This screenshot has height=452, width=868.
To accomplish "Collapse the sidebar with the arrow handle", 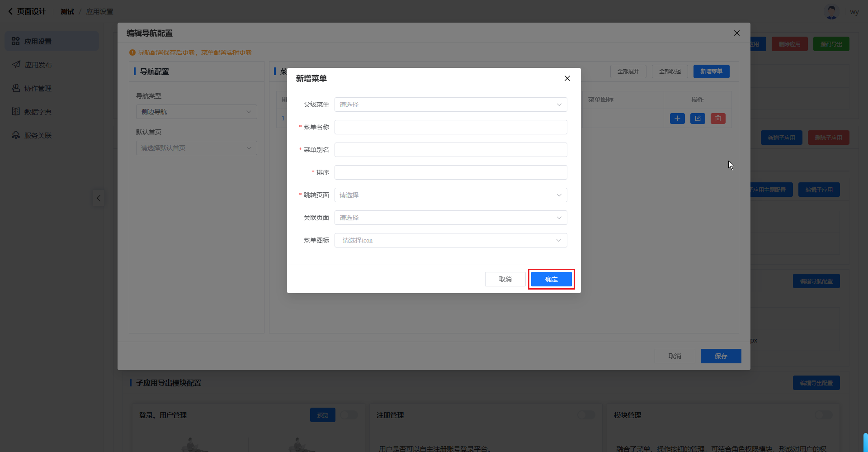I will click(x=99, y=198).
